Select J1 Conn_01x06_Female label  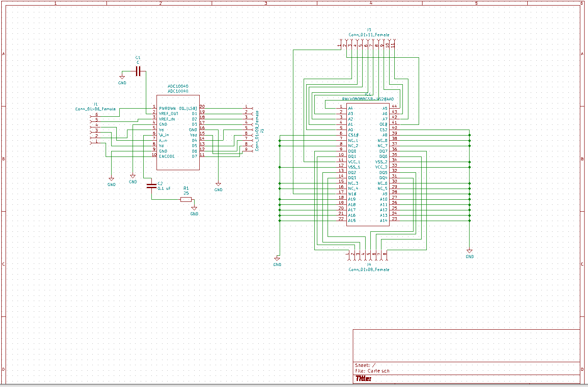[95, 109]
